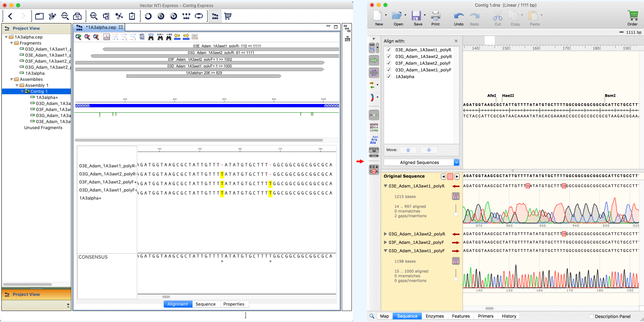This screenshot has width=644, height=322.
Task: Select the Zoom In magnifier tool
Action: pos(78,37)
